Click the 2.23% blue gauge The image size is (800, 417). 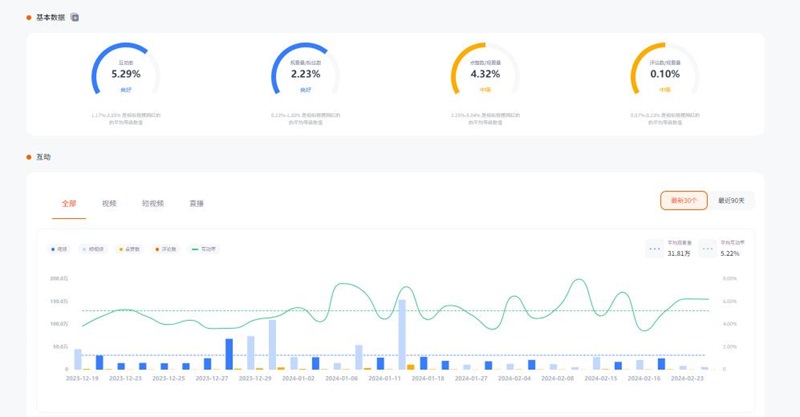305,74
